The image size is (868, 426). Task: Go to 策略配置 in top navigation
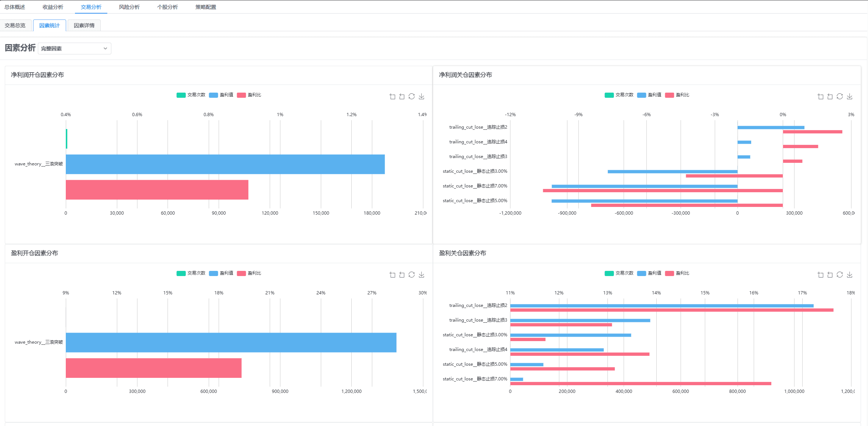[205, 7]
